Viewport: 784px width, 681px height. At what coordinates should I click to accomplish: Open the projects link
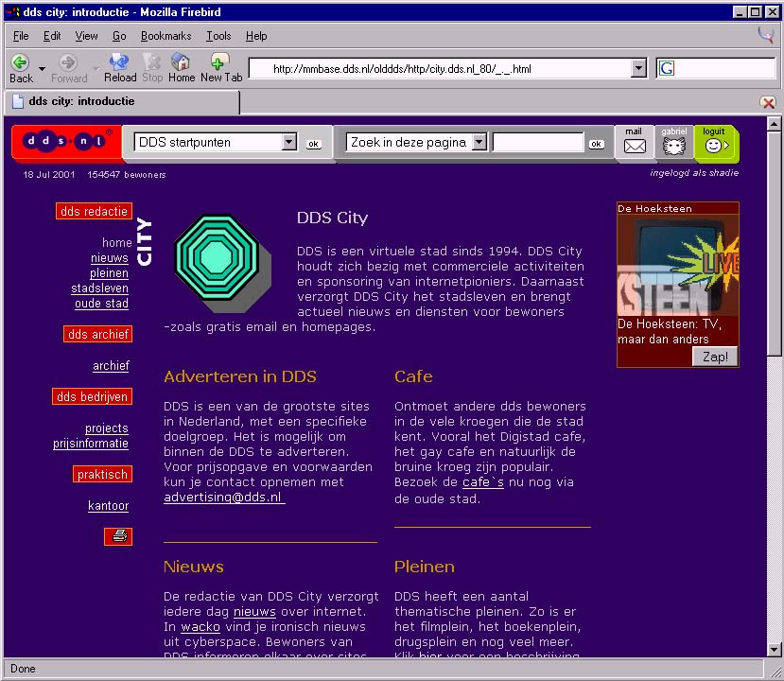(x=107, y=428)
